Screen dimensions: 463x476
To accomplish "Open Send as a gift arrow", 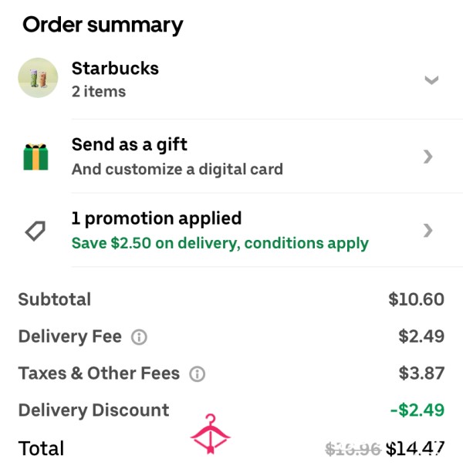I will click(428, 157).
